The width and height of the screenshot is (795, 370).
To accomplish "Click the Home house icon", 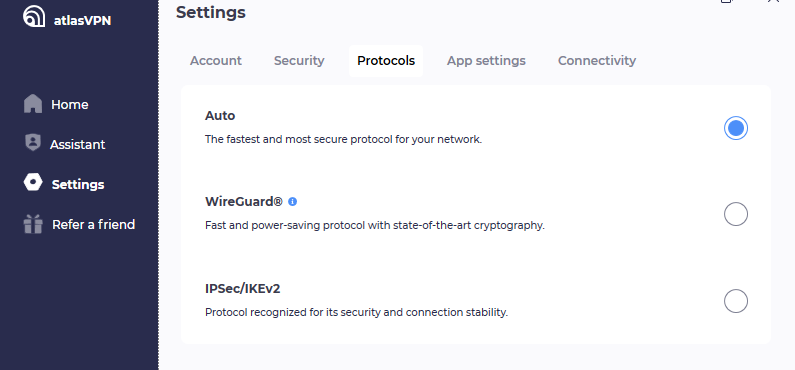I will pos(33,104).
